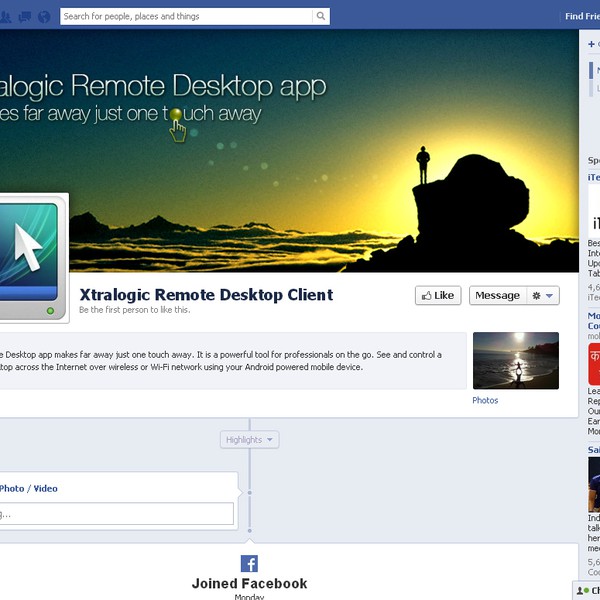
Task: Click the status post text box
Action: 116,514
